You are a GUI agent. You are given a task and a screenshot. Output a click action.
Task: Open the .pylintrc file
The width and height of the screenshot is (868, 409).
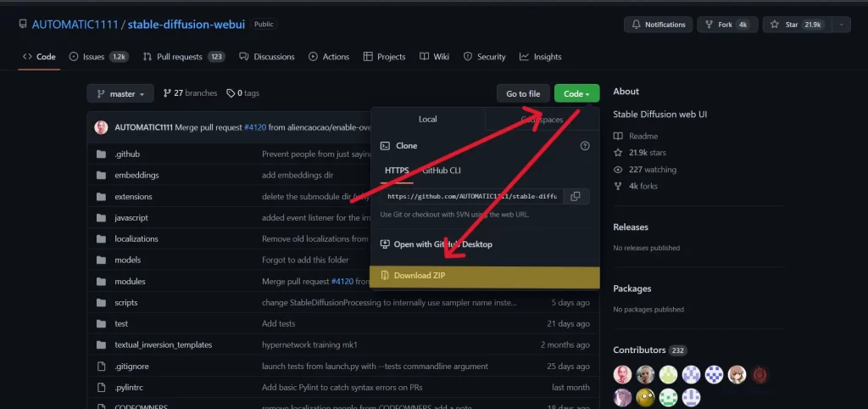[x=129, y=388]
